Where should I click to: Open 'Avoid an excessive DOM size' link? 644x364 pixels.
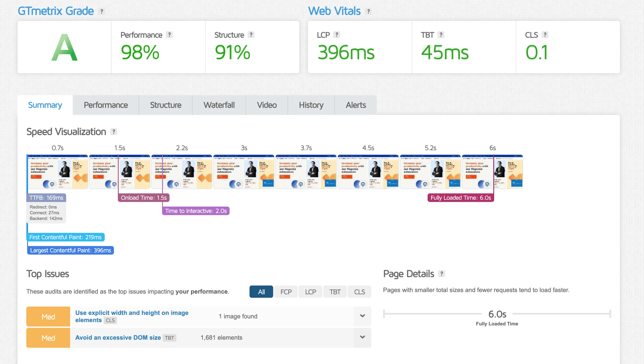pyautogui.click(x=118, y=337)
